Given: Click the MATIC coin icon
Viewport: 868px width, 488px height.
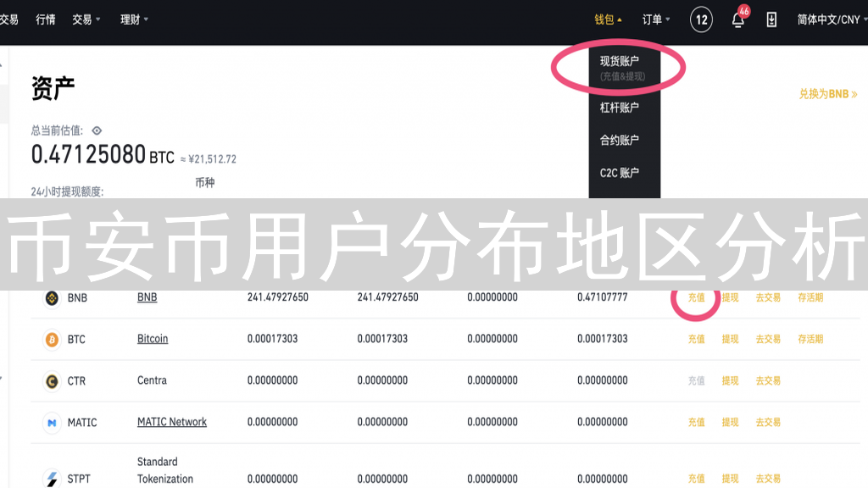Looking at the screenshot, I should click(x=52, y=423).
